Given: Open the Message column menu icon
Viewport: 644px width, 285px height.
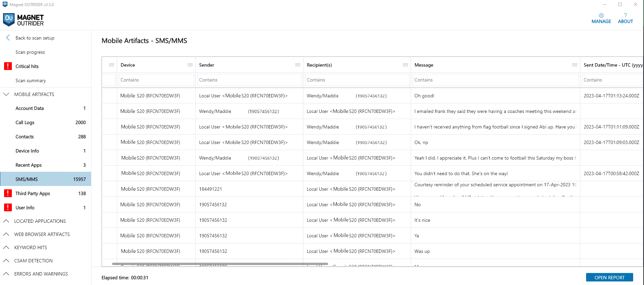Looking at the screenshot, I should coord(575,65).
